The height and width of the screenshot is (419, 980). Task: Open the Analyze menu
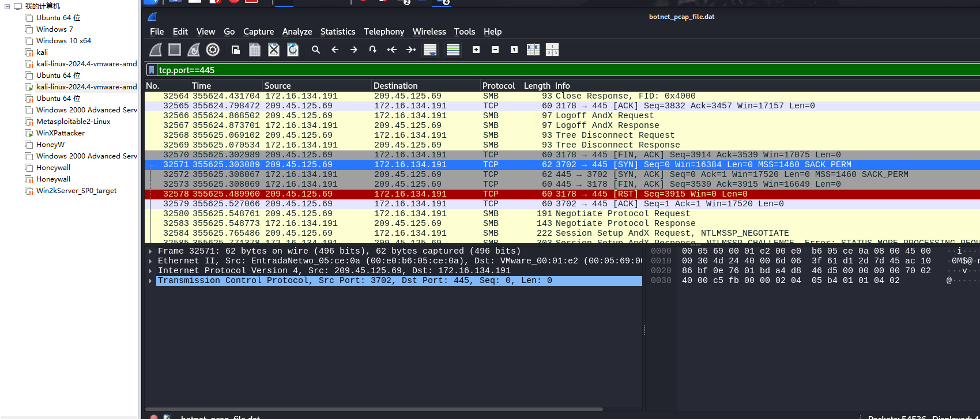point(297,32)
